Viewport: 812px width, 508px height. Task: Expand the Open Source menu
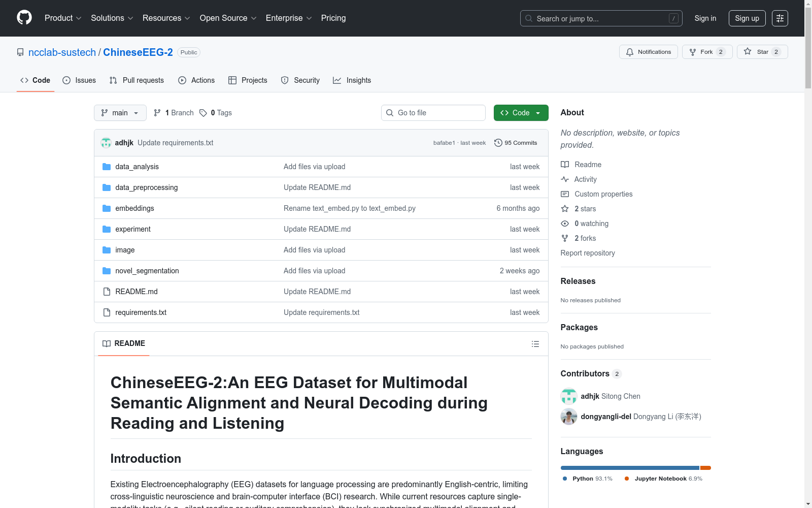click(228, 18)
